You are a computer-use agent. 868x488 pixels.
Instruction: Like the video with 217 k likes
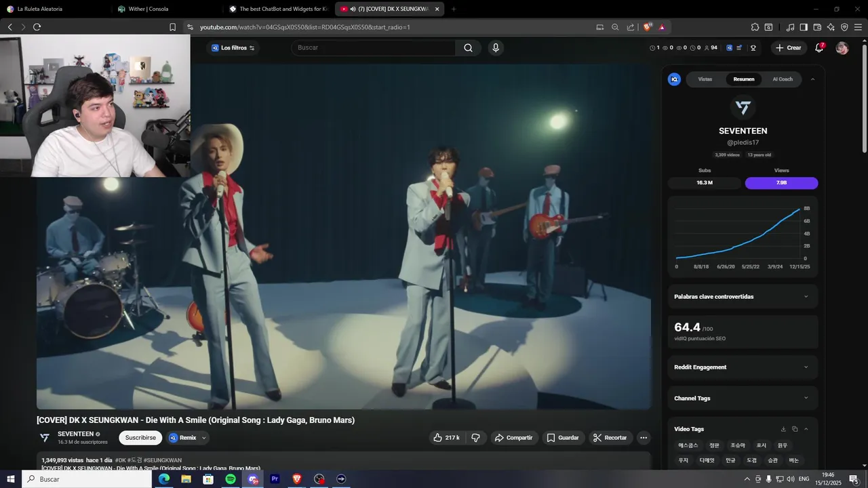[446, 438]
